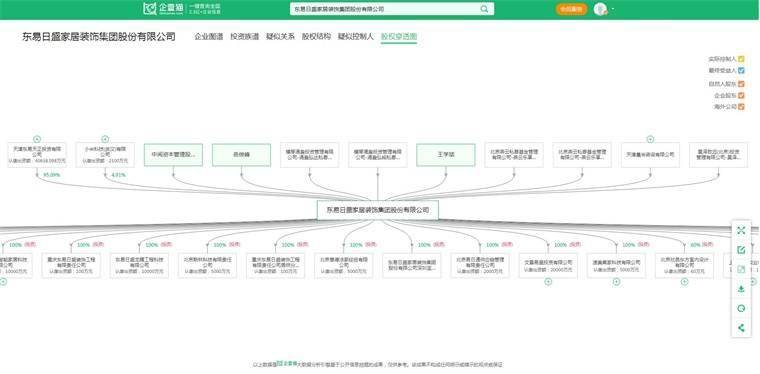This screenshot has width=760, height=374.
Task: Toggle the 实际控制人 checkbox
Action: tap(741, 59)
